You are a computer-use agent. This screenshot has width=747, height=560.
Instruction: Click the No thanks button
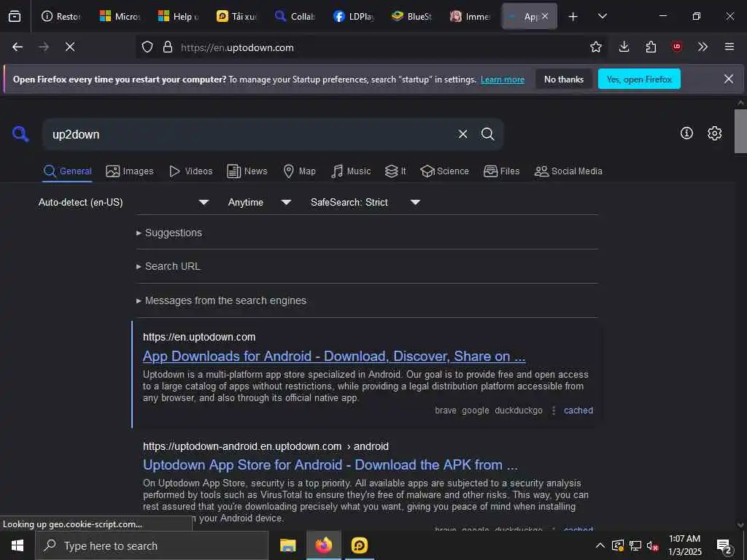564,79
